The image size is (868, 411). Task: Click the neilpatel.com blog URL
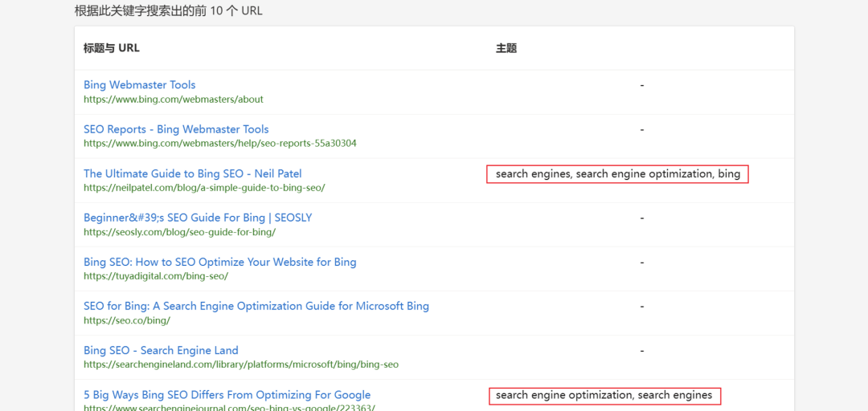[x=204, y=188]
